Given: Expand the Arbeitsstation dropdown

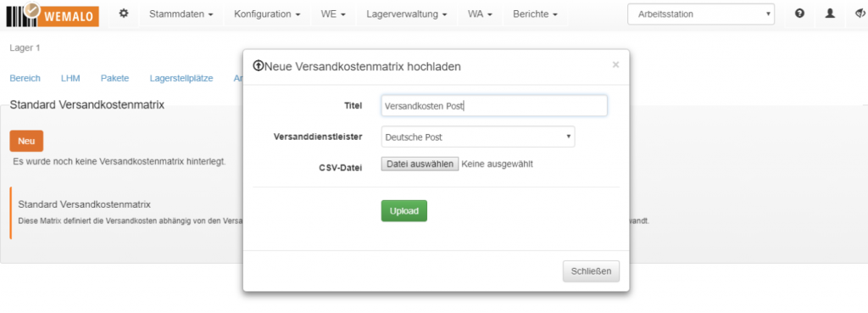Looking at the screenshot, I should click(701, 14).
